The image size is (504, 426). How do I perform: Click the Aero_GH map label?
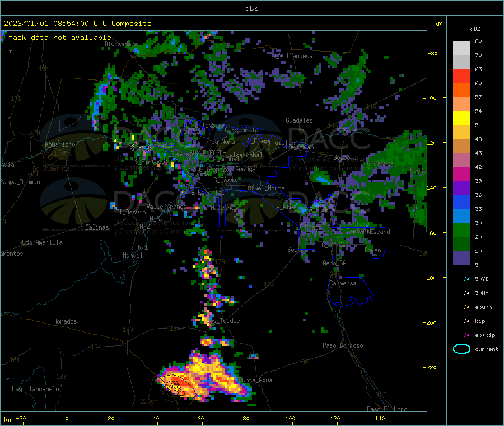tap(335, 263)
